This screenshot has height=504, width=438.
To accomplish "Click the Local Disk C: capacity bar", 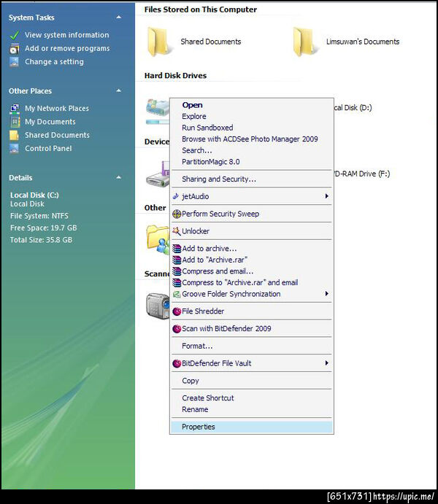I will 158,122.
